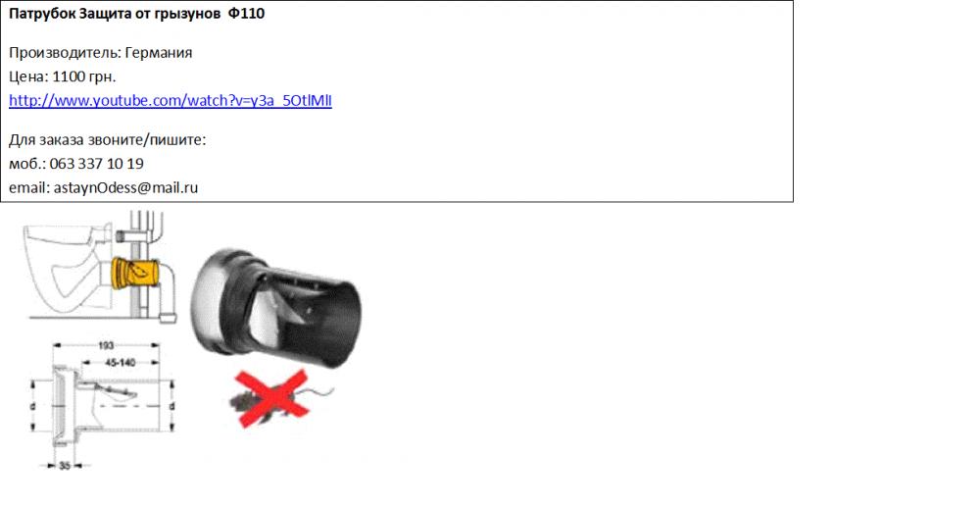This screenshot has width=980, height=508.
Task: Click the product title Патрубок Защита от грызунов
Action: [x=115, y=14]
